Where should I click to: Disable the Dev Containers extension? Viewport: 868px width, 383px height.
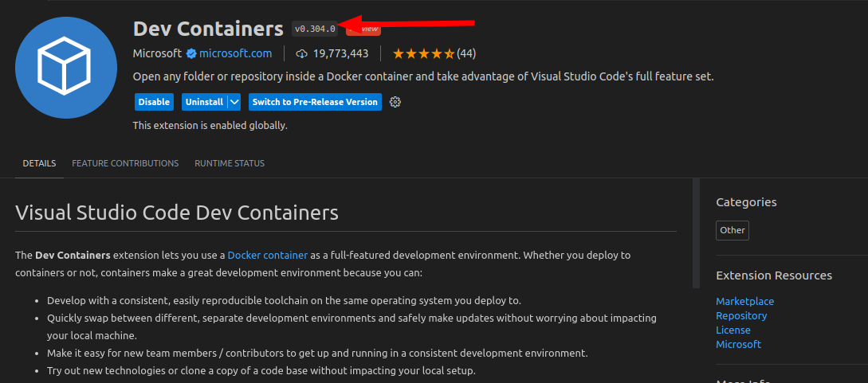click(x=154, y=102)
